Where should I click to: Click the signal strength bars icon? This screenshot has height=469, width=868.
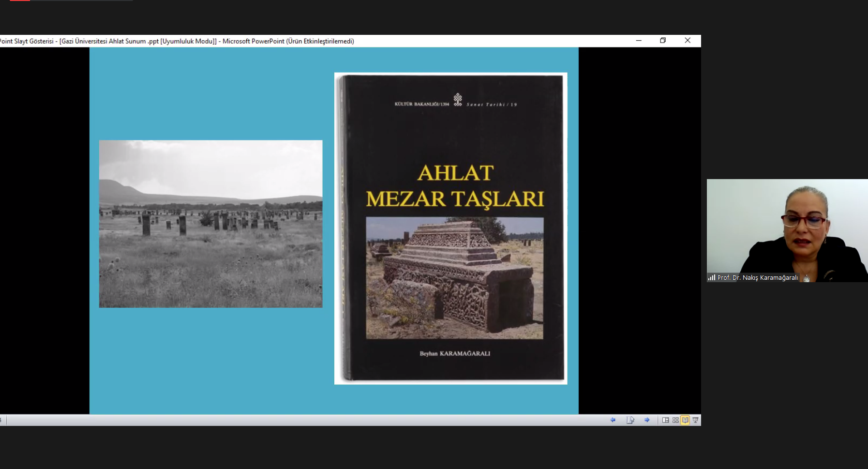[711, 278]
